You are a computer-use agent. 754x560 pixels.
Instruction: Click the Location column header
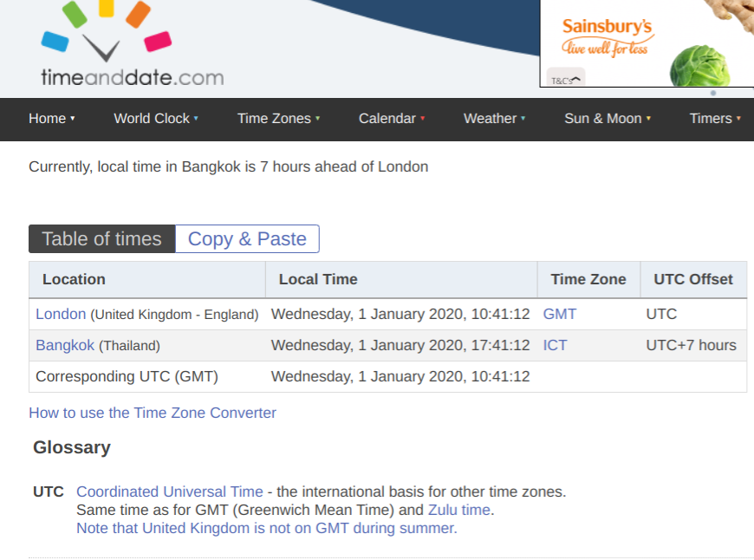[147, 279]
